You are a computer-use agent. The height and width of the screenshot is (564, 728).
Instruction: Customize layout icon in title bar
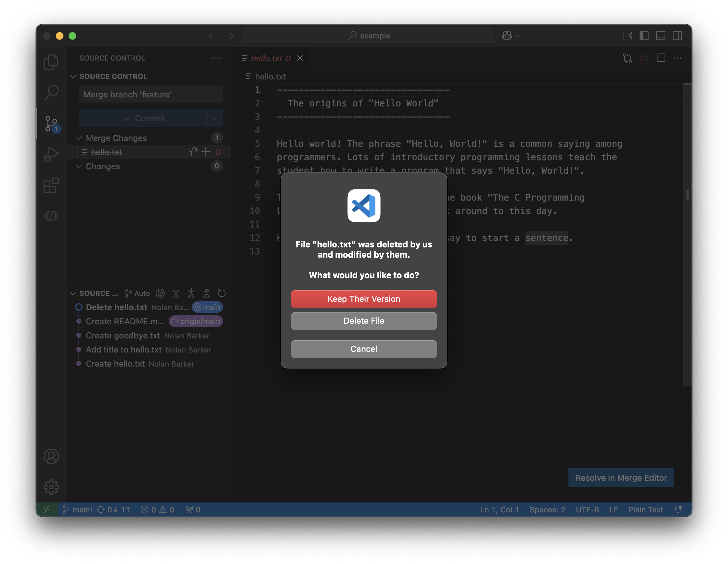click(x=628, y=36)
